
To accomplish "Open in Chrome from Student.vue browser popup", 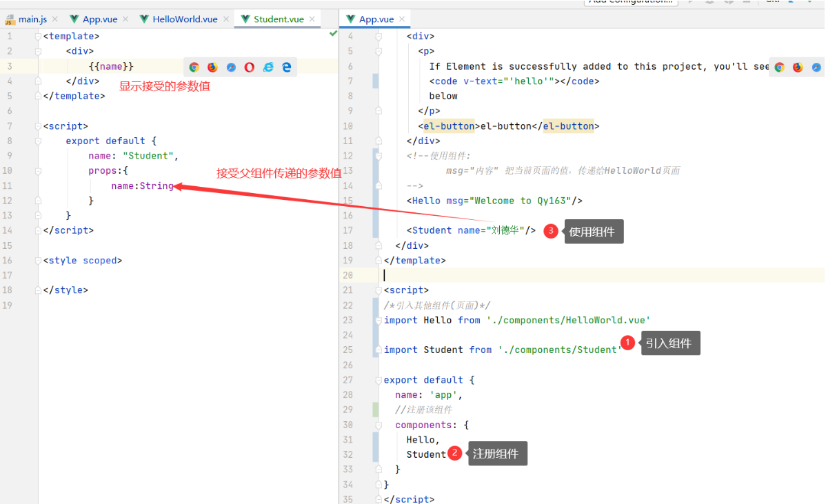I will (x=194, y=67).
